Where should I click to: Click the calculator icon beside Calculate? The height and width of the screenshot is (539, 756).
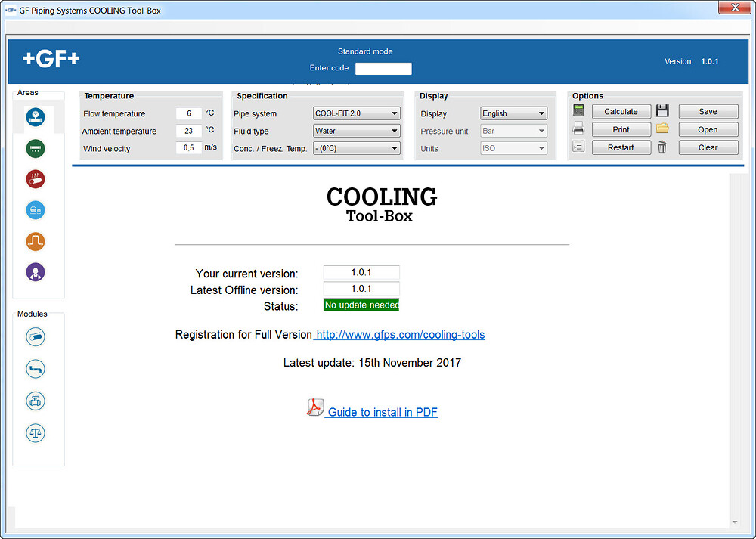pyautogui.click(x=578, y=111)
